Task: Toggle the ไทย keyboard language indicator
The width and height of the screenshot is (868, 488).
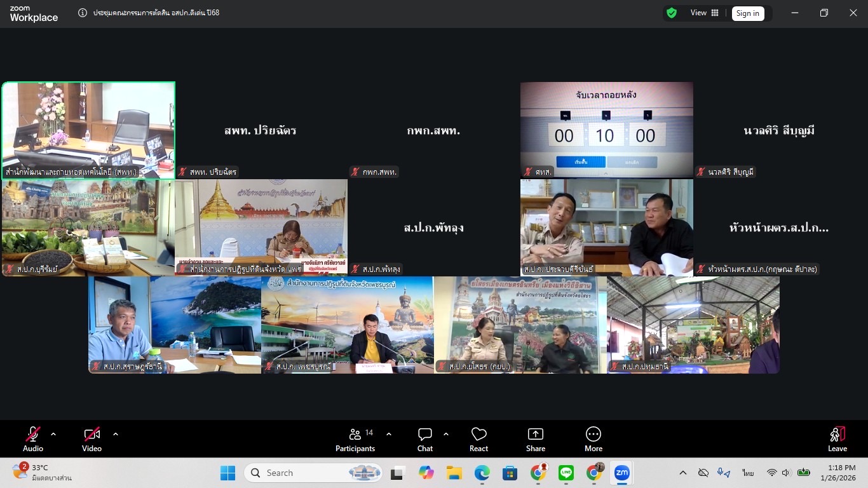Action: coord(747,473)
